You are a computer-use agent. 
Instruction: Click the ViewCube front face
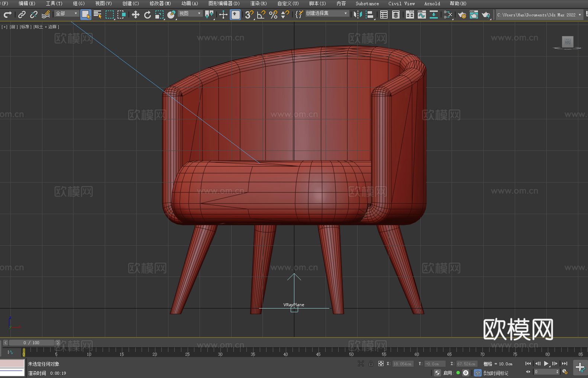pyautogui.click(x=568, y=42)
